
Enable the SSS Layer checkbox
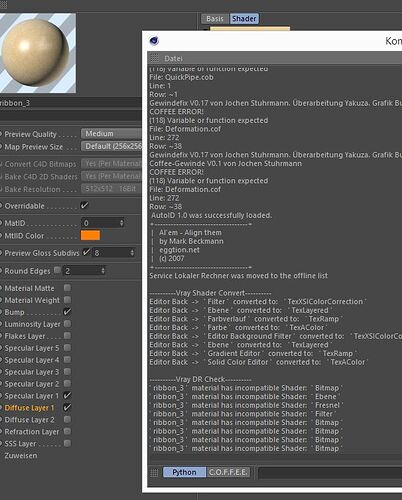tap(67, 443)
